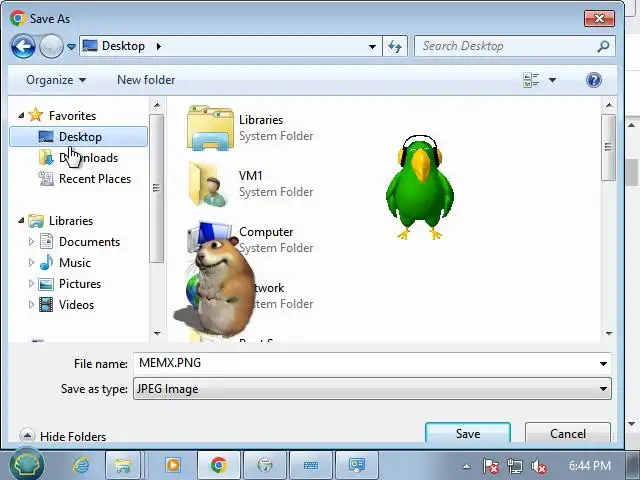Click the Forward navigation arrow button
Image resolution: width=640 pixels, height=480 pixels.
point(51,47)
